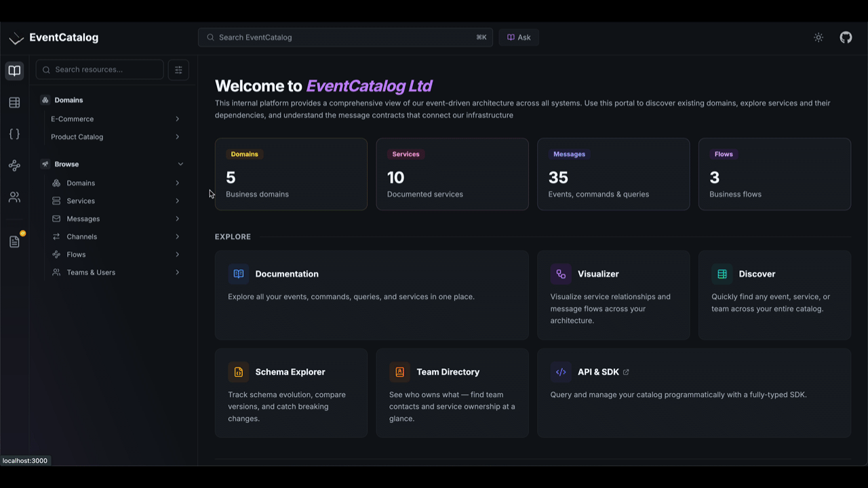
Task: Open the Teams users icon in left rail
Action: tap(14, 197)
